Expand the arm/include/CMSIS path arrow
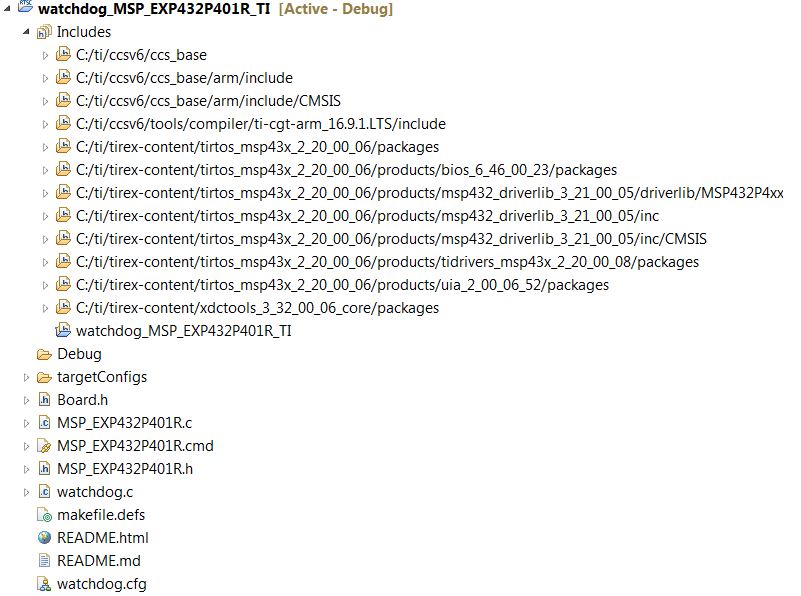Screen dimensions: 801x596 45,101
